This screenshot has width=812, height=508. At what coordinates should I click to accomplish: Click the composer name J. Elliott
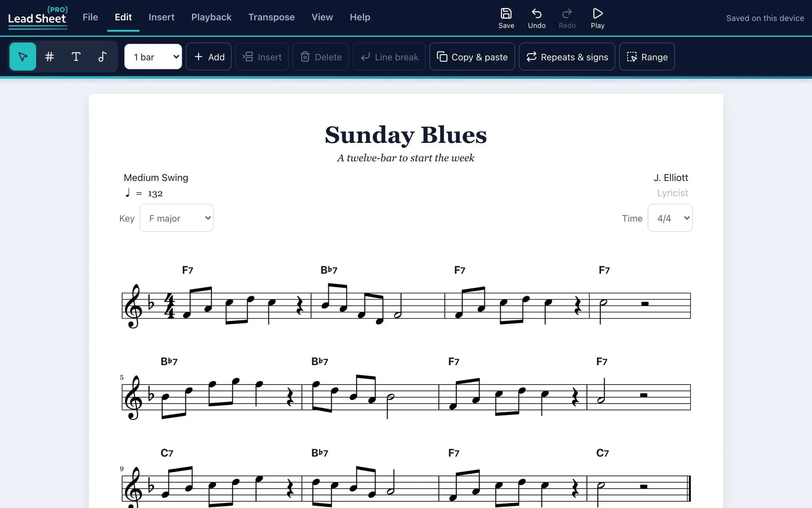671,177
